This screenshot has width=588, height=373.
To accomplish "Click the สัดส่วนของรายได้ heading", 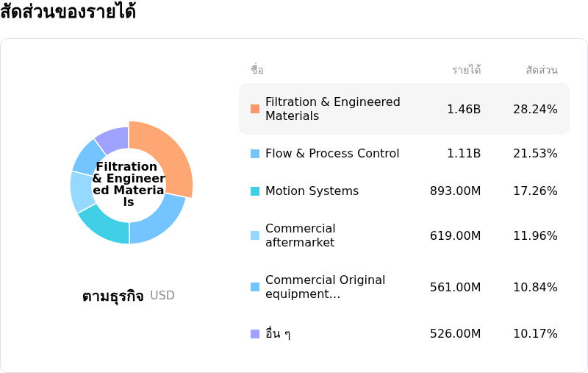I will [x=68, y=11].
